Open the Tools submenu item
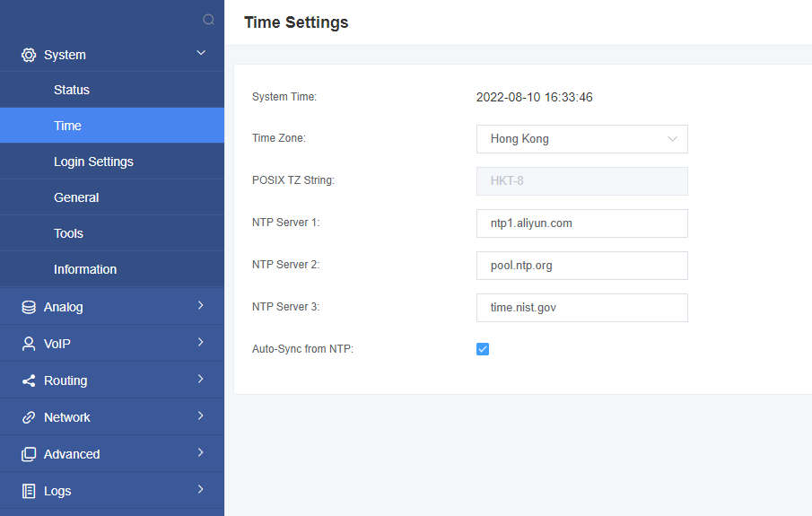This screenshot has height=516, width=812. (x=112, y=233)
